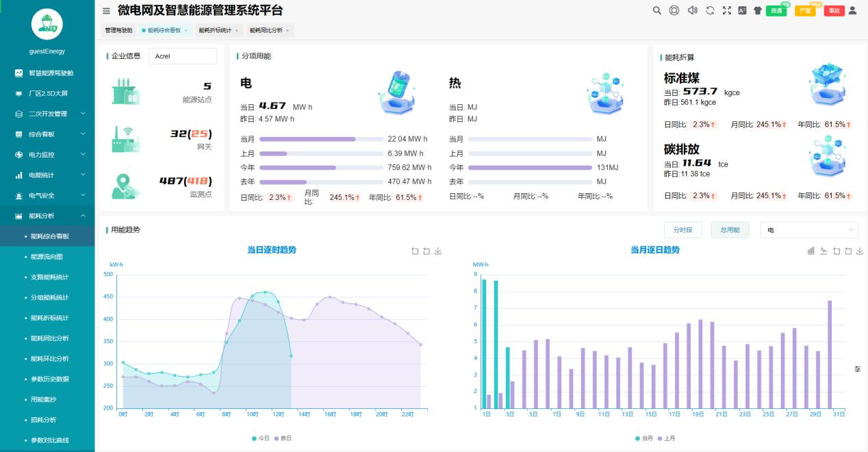Select the 总用能 view option

pos(730,230)
